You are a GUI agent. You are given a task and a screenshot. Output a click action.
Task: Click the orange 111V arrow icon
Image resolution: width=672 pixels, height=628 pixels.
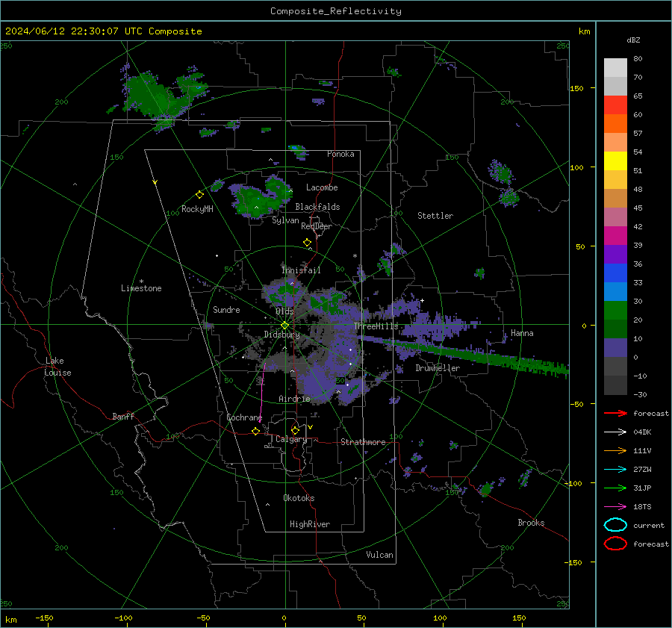[x=615, y=450]
